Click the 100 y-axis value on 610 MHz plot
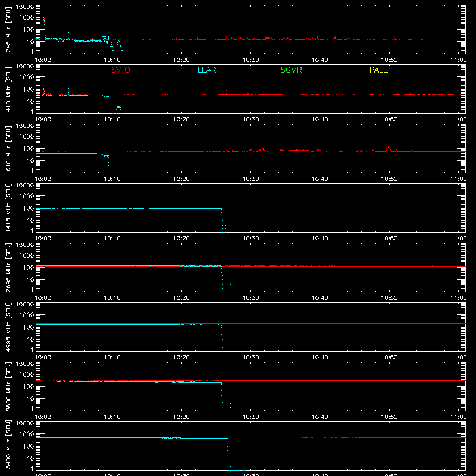476x476 pixels. click(29, 149)
